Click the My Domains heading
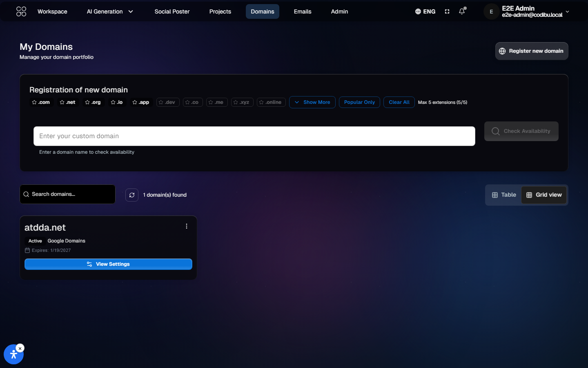 coord(46,47)
